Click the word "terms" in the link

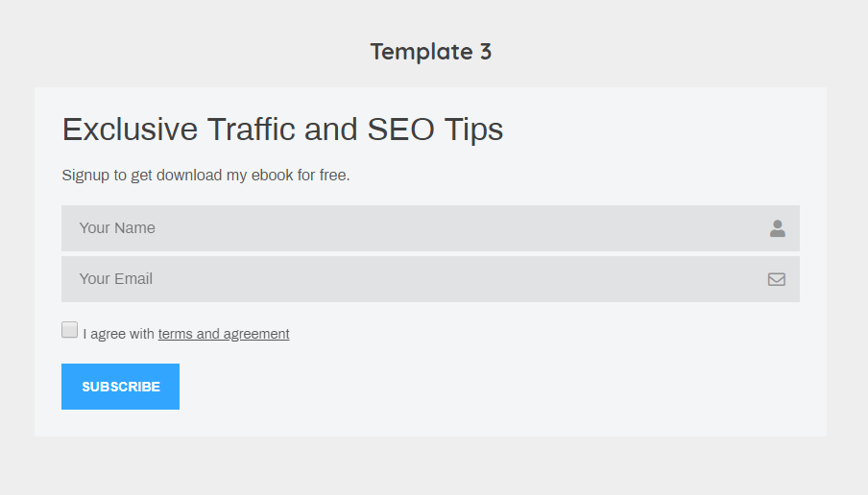coord(175,334)
